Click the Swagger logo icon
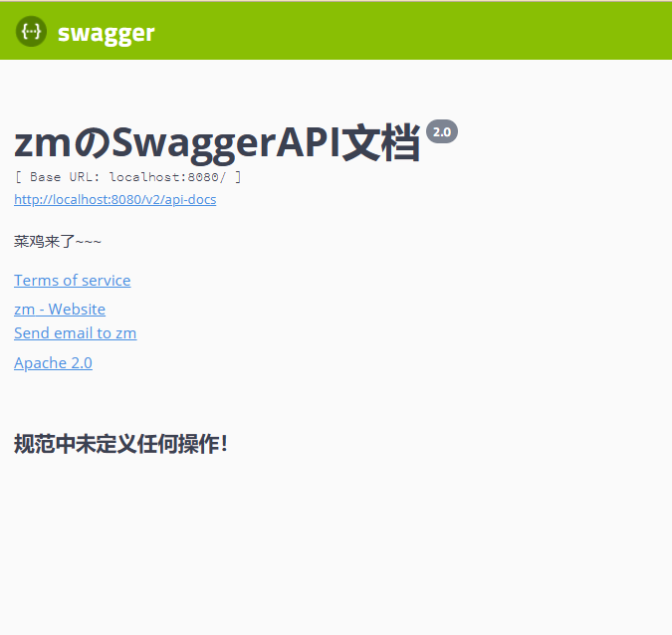 pos(31,31)
